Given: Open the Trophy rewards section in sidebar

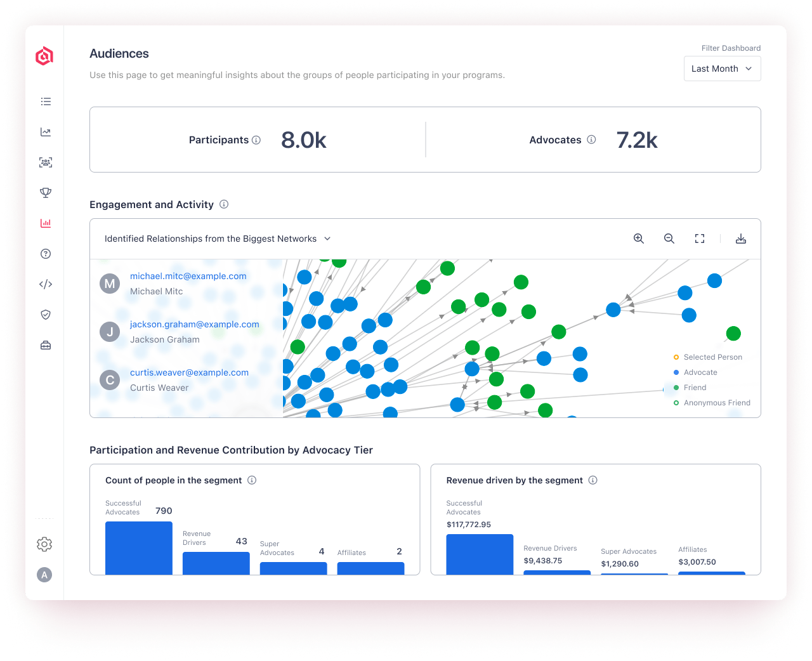Looking at the screenshot, I should coord(45,192).
